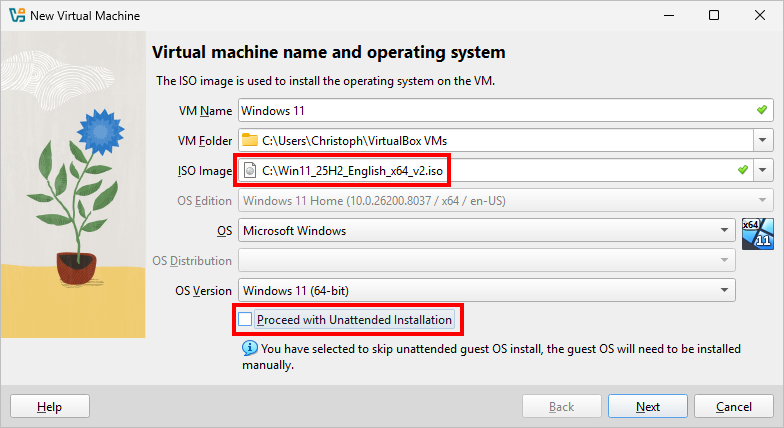Enable Proceed with Unattended Installation checkbox
This screenshot has width=784, height=428.
pos(245,319)
